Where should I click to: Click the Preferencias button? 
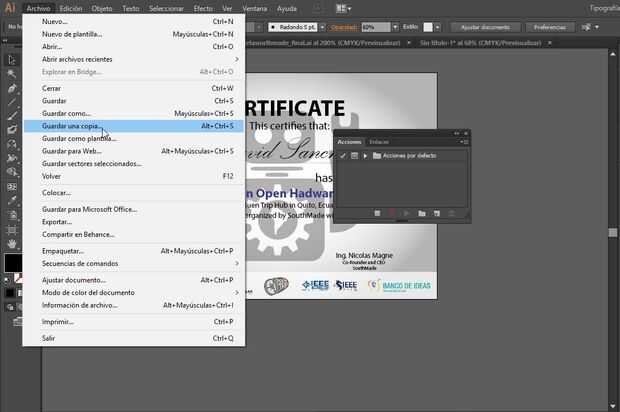click(x=550, y=27)
